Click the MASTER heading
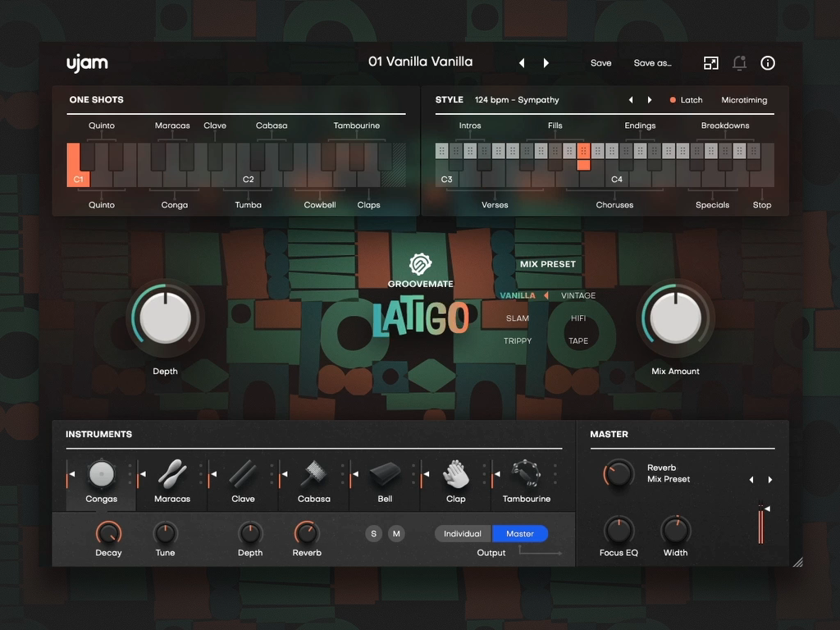 (x=609, y=435)
